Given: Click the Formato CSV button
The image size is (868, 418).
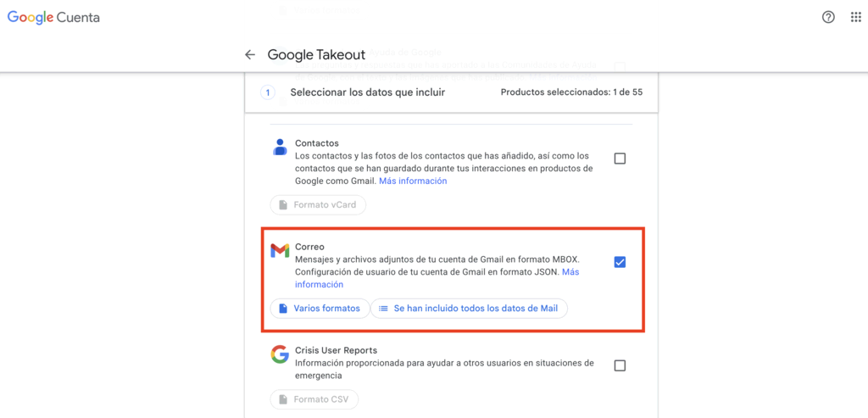Looking at the screenshot, I should tap(314, 399).
